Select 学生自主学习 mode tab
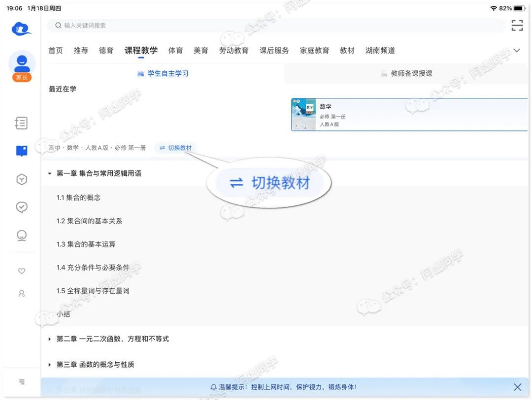This screenshot has height=400, width=532. pyautogui.click(x=163, y=74)
